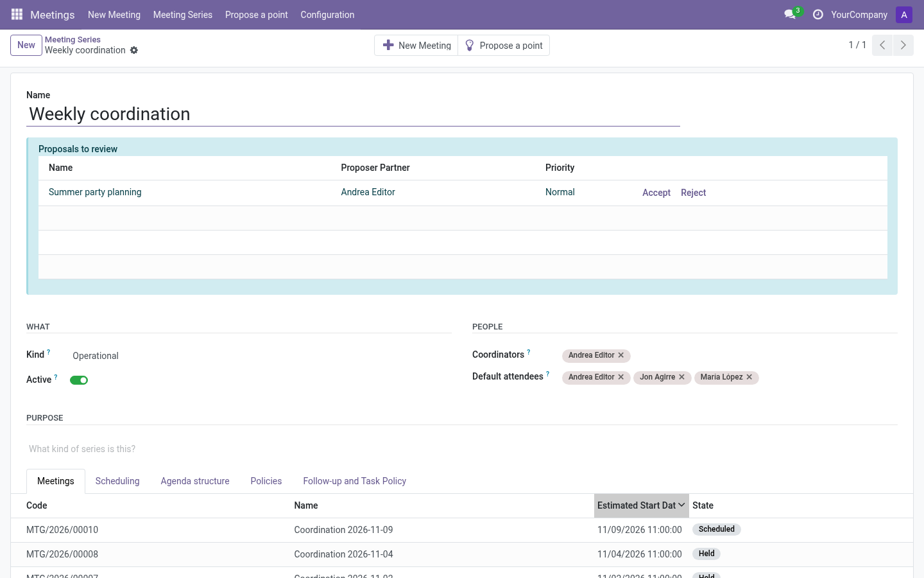The width and height of the screenshot is (924, 578).
Task: Open meeting MTG/2026/00010 row
Action: coord(462,530)
